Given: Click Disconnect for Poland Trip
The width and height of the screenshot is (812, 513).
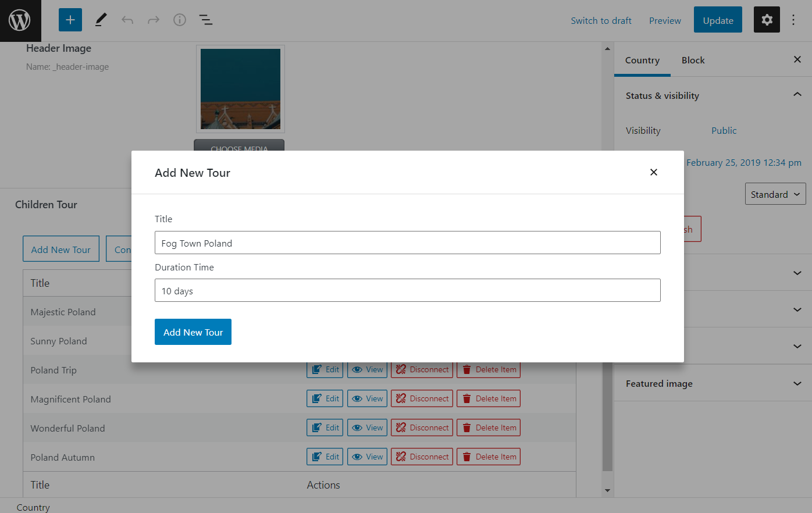Looking at the screenshot, I should [422, 370].
